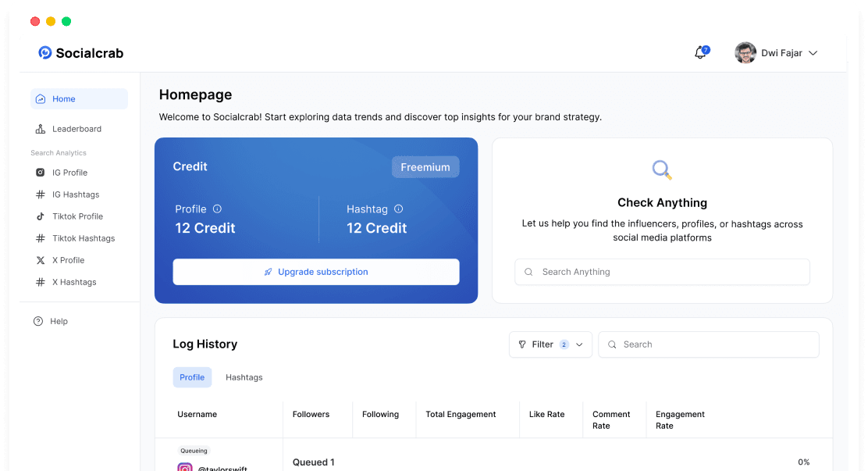Open the notifications bell icon
This screenshot has width=868, height=471.
700,53
